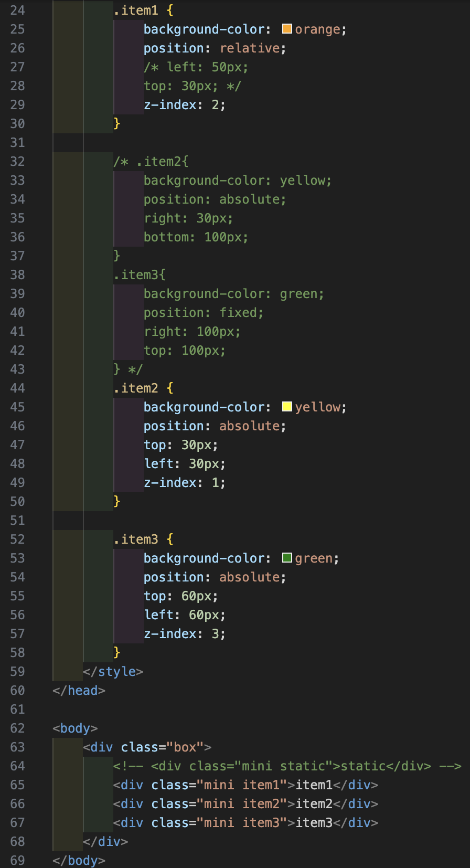Click the closing '</div>' on line 68
The image size is (470, 868).
coord(105,841)
